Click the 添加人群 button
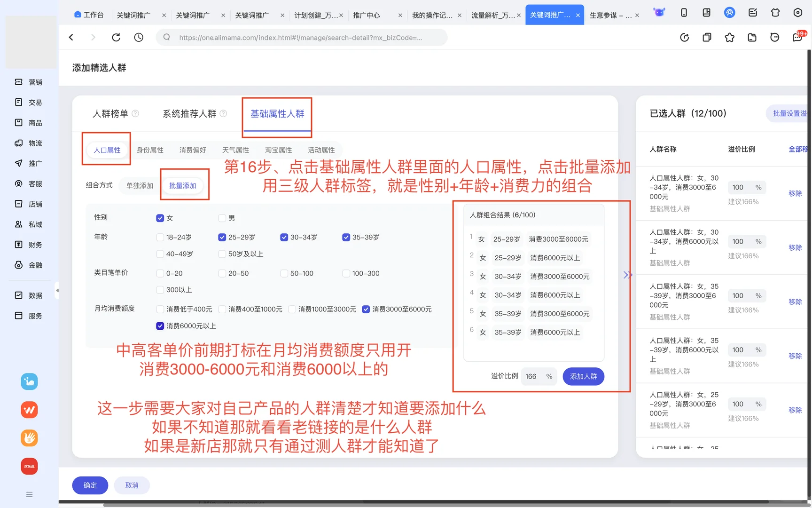 tap(583, 376)
